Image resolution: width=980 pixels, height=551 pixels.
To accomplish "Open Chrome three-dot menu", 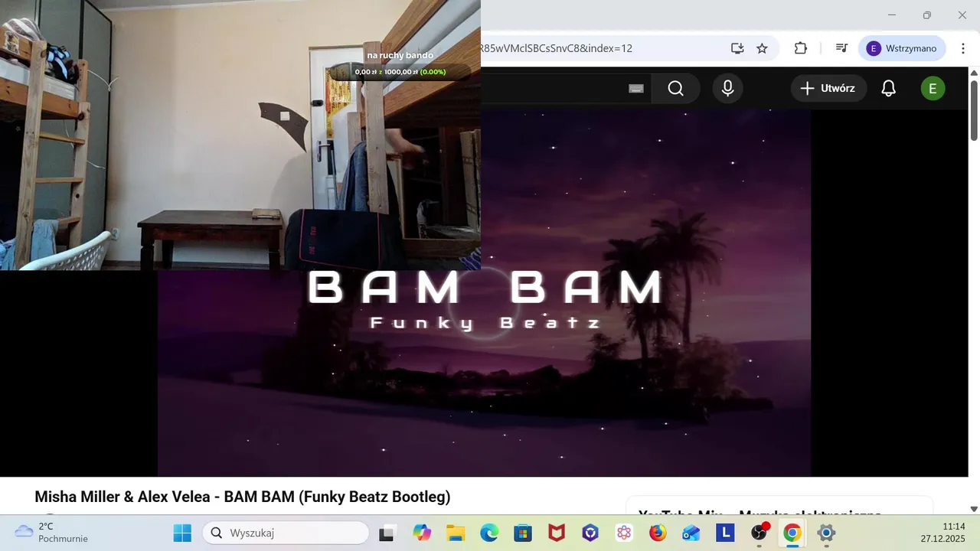I will tap(963, 48).
